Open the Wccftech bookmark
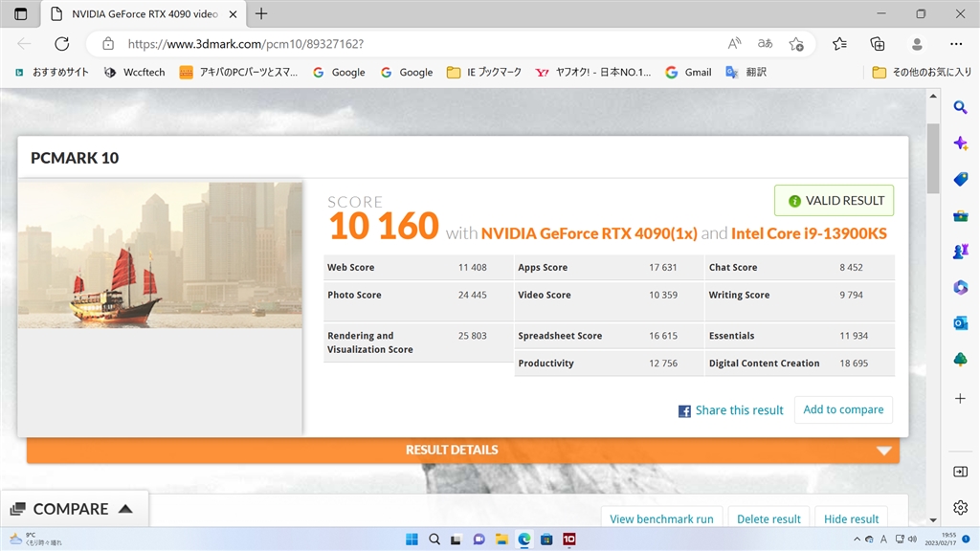The image size is (980, 551). [x=135, y=73]
